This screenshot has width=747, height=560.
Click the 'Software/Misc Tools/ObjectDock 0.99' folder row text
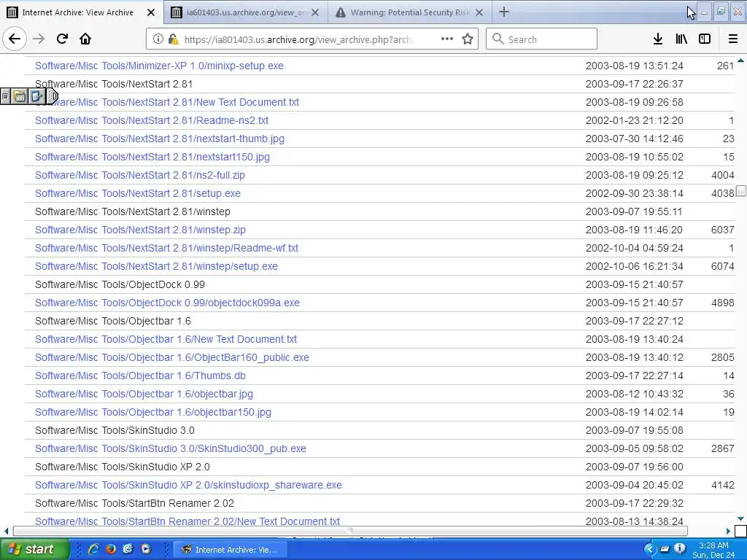(x=120, y=285)
